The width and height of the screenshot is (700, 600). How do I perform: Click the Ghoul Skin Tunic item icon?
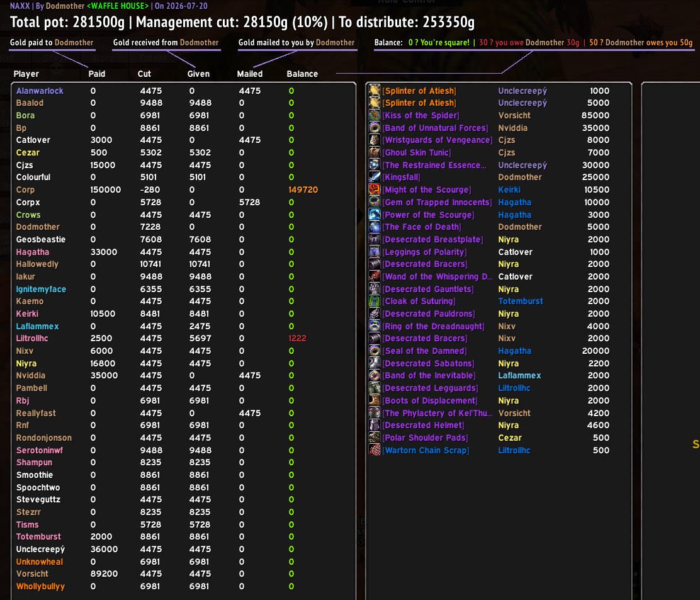374,152
